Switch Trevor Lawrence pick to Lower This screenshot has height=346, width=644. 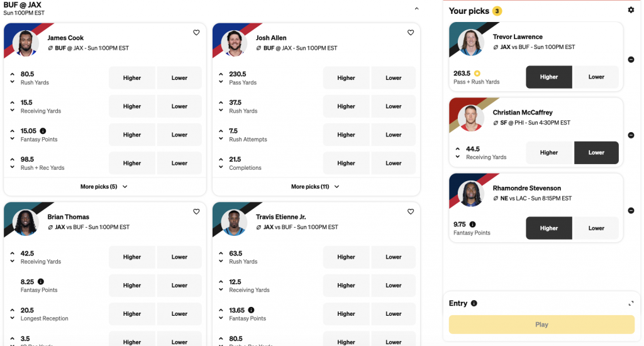pyautogui.click(x=596, y=77)
